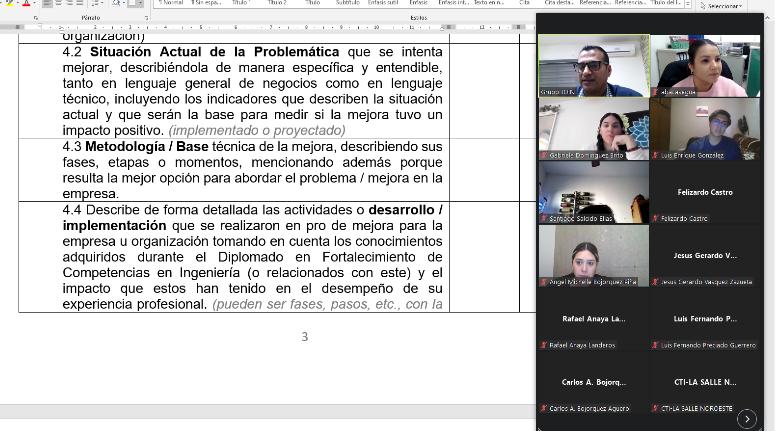Select the speaker tile highlighted in green

tap(594, 65)
